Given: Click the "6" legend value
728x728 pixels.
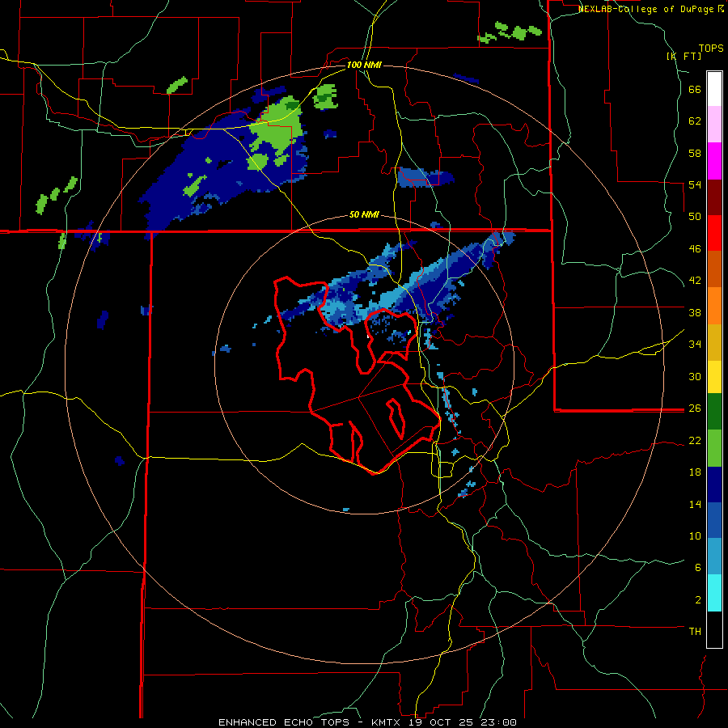Looking at the screenshot, I should coord(698,568).
